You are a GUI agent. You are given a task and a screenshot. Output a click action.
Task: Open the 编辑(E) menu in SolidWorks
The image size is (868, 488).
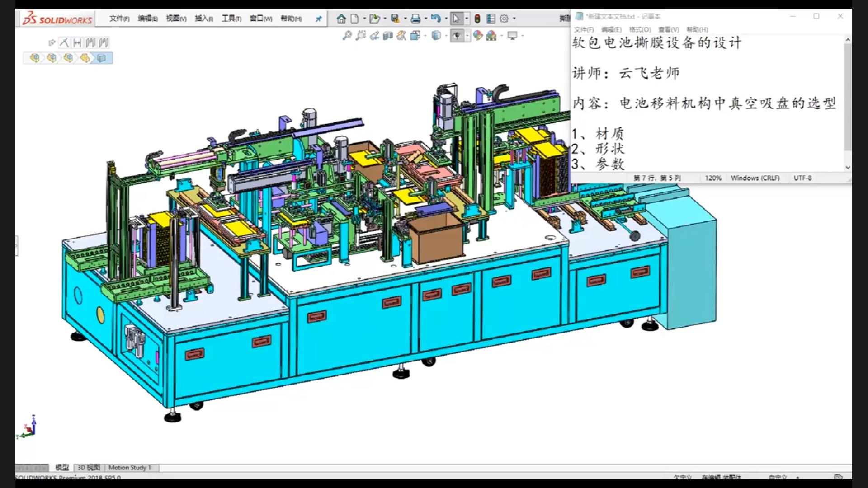[x=147, y=19]
